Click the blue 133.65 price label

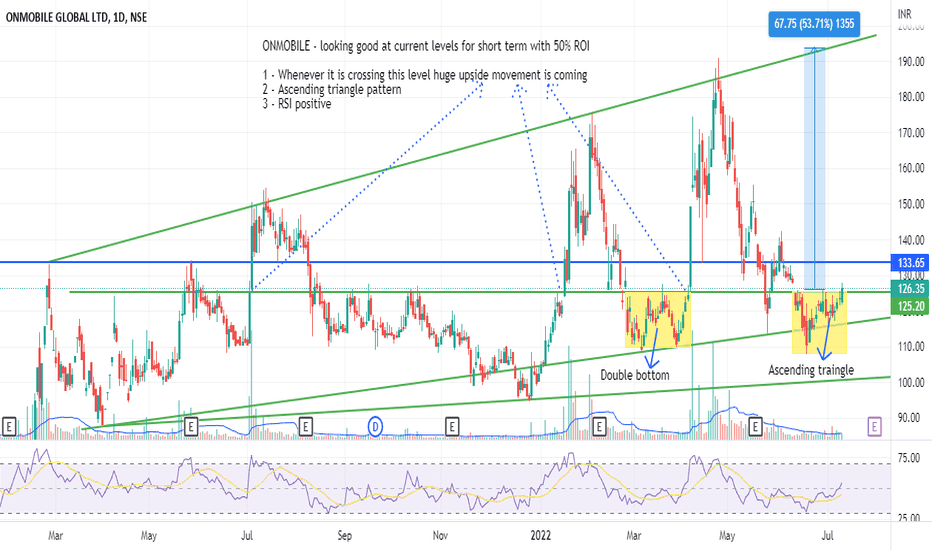911,262
